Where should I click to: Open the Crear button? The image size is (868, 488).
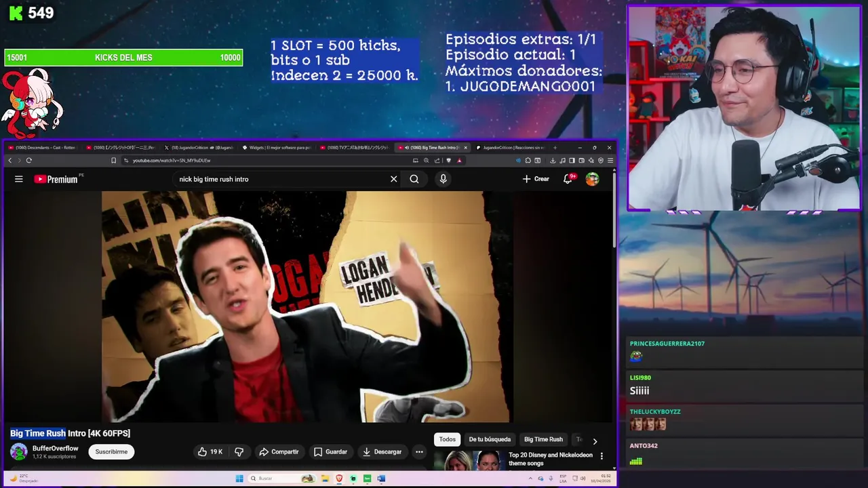tap(536, 179)
